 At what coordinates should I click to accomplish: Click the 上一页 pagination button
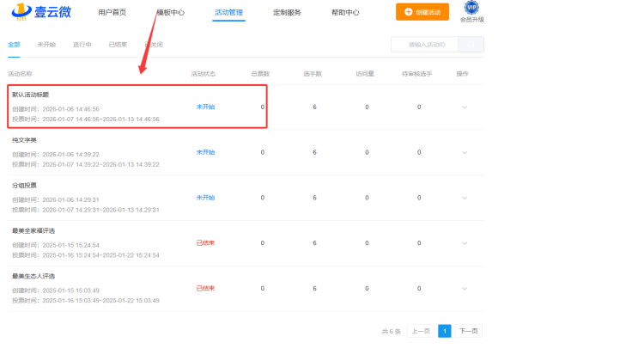point(419,331)
